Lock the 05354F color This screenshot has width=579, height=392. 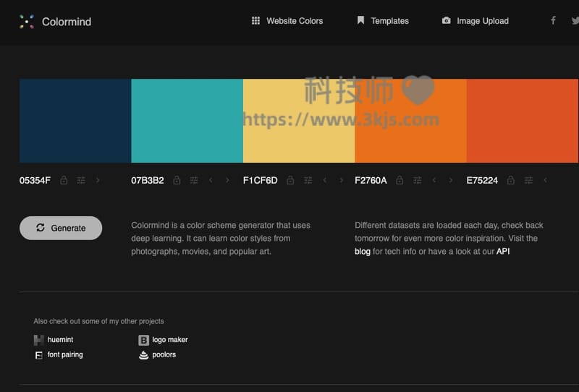point(64,180)
